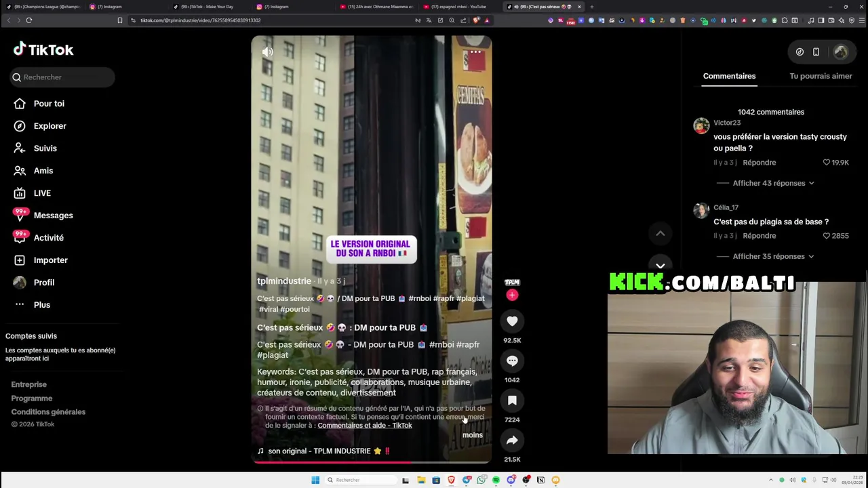Image resolution: width=868 pixels, height=488 pixels.
Task: Open Brave browser from taskbar
Action: pos(451,480)
